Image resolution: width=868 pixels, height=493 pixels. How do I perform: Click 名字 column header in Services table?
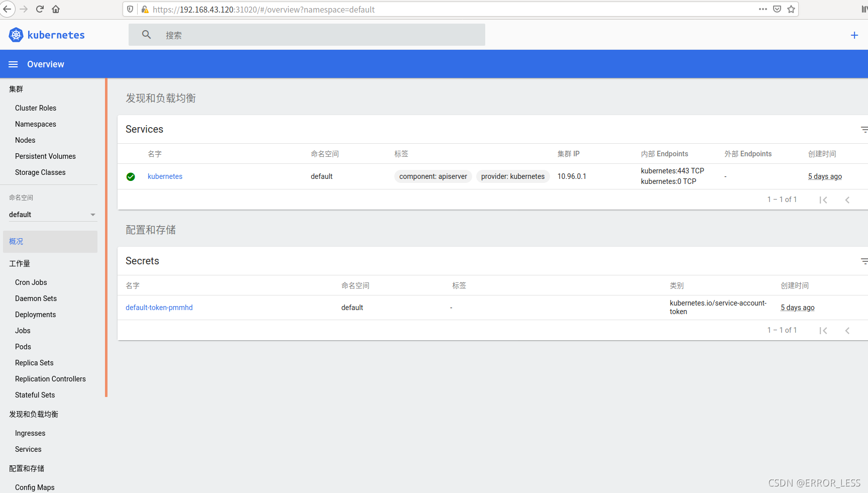tap(155, 154)
